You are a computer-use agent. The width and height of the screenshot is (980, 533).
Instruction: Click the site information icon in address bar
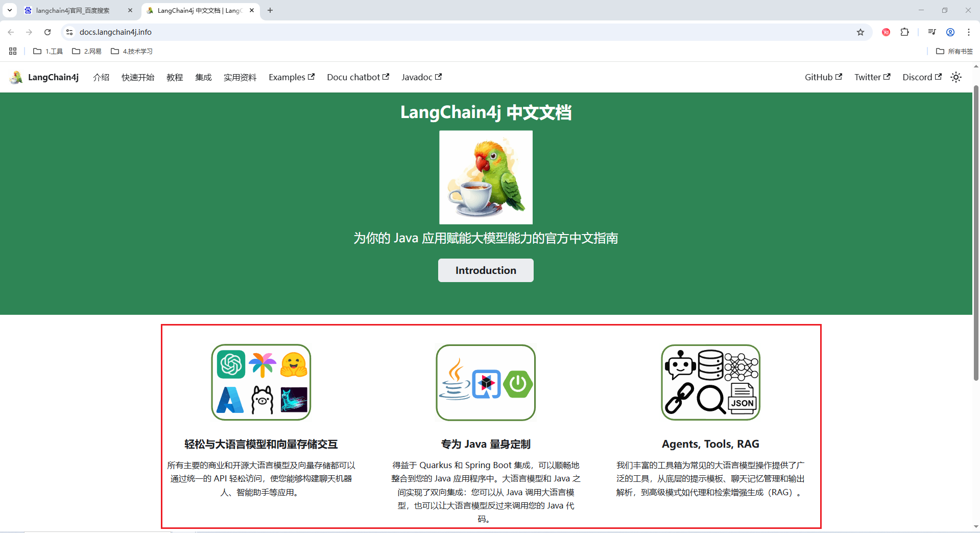pyautogui.click(x=70, y=32)
